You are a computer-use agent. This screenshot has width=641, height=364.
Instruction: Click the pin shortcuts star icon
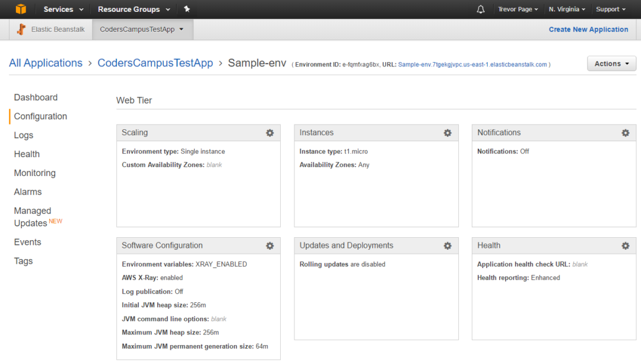(187, 9)
